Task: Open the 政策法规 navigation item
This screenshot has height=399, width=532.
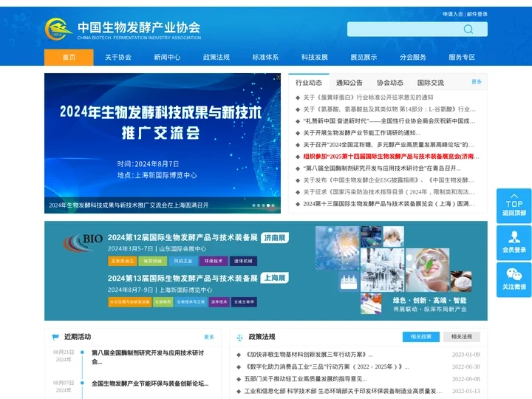Action: [216, 58]
